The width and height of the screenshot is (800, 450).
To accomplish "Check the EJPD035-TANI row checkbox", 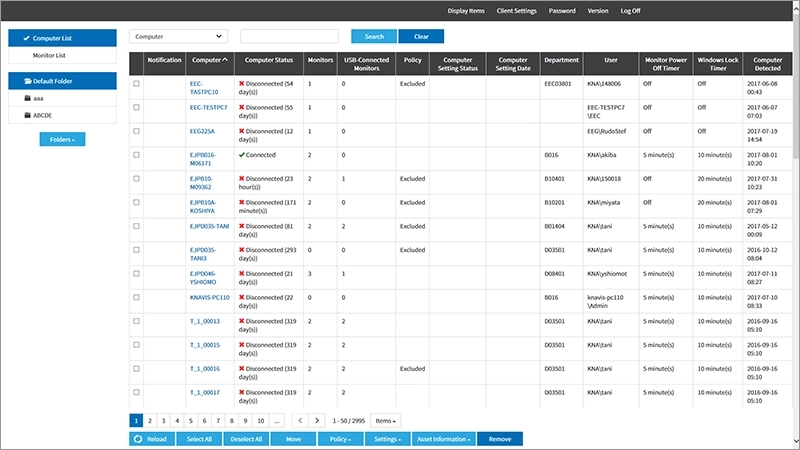I will coord(136,226).
